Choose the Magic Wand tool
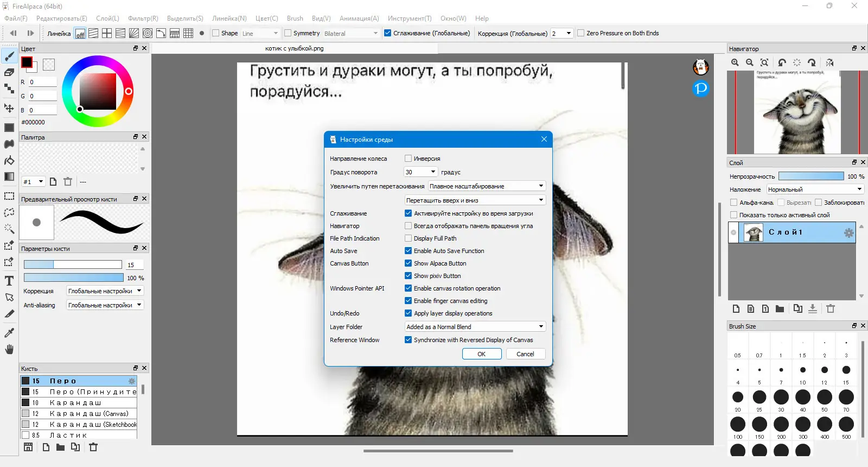 tap(9, 229)
